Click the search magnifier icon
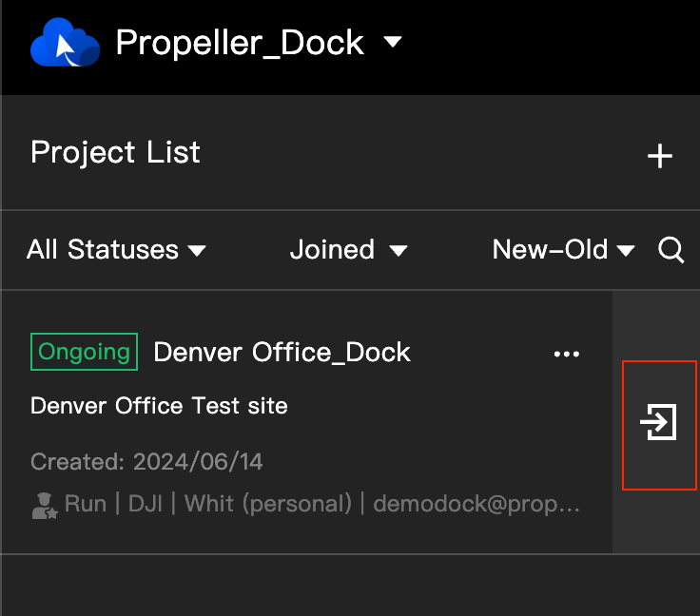The image size is (700, 616). 671,250
